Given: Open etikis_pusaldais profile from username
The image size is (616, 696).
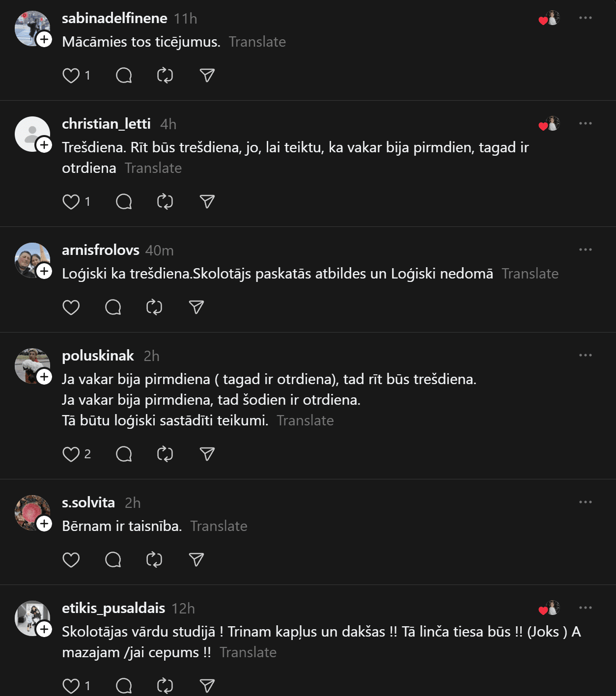Looking at the screenshot, I should (113, 608).
